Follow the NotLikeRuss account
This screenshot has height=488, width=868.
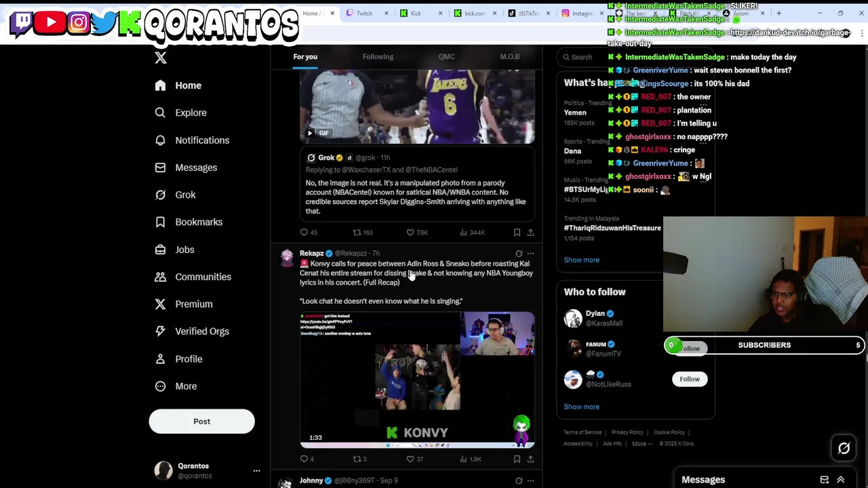(x=690, y=379)
